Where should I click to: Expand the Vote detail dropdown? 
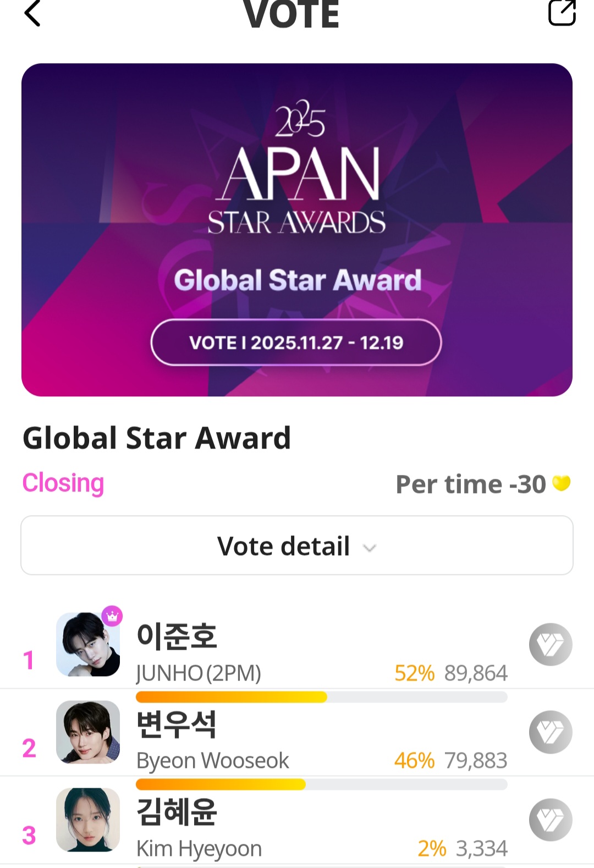click(x=297, y=546)
